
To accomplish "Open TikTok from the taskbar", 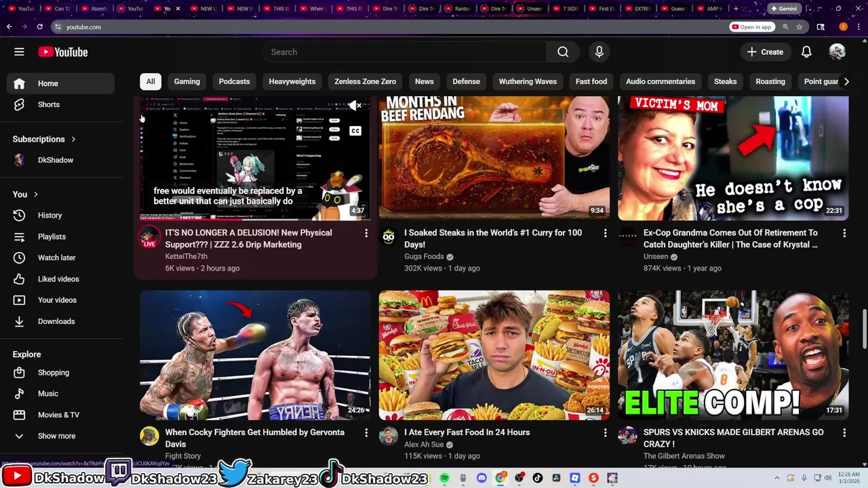I will [x=538, y=479].
